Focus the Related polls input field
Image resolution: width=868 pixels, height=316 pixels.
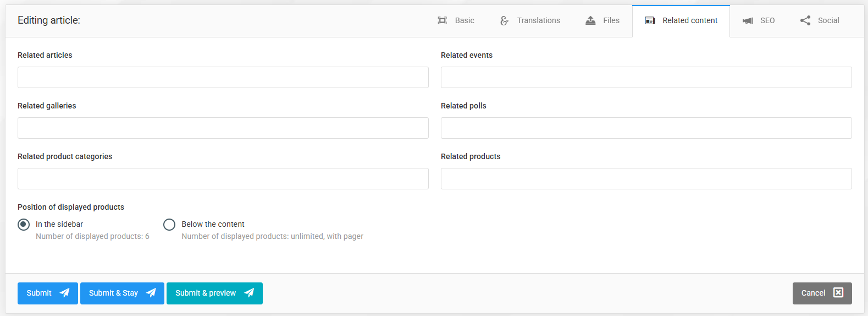[646, 128]
